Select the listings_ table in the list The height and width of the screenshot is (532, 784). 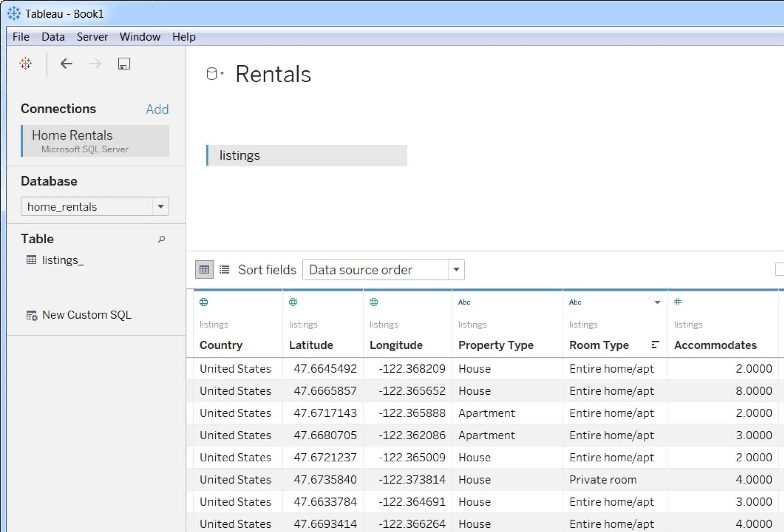pyautogui.click(x=62, y=260)
